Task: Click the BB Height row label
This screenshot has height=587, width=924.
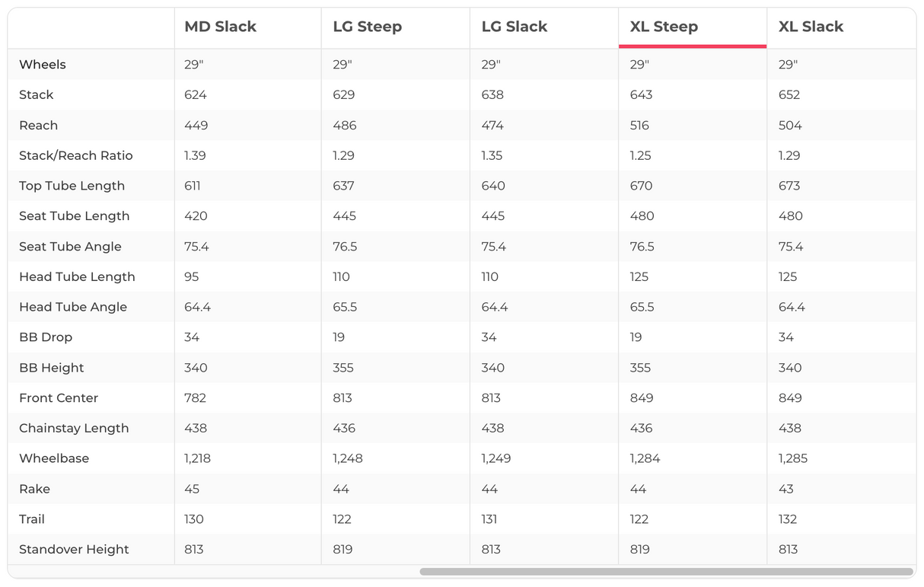Action: tap(52, 368)
